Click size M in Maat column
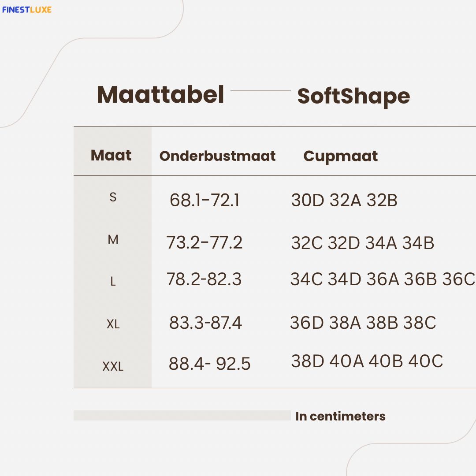The image size is (476, 476). [x=113, y=240]
